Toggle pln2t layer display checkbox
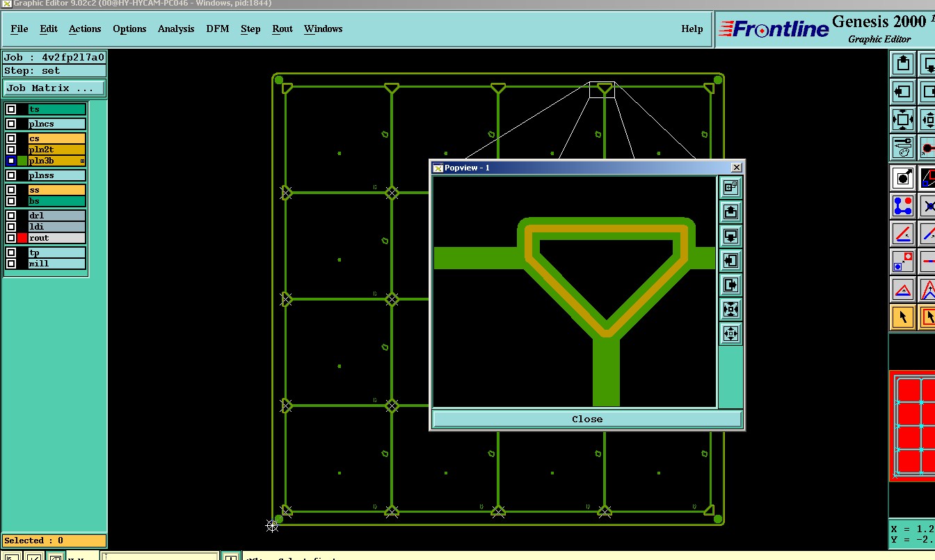 tap(11, 150)
